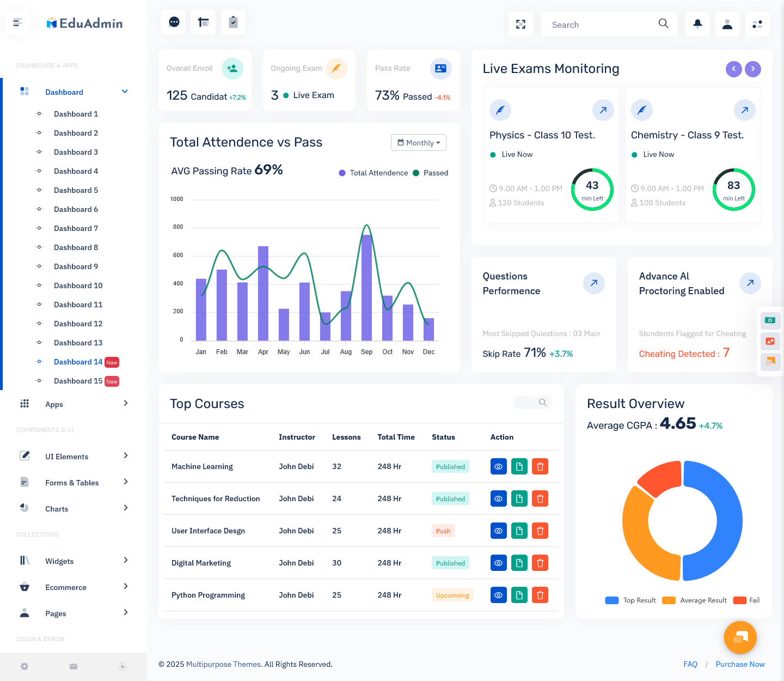Screen dimensions: 784x681
Task: Click the Purchase Now footer link
Action: [740, 665]
